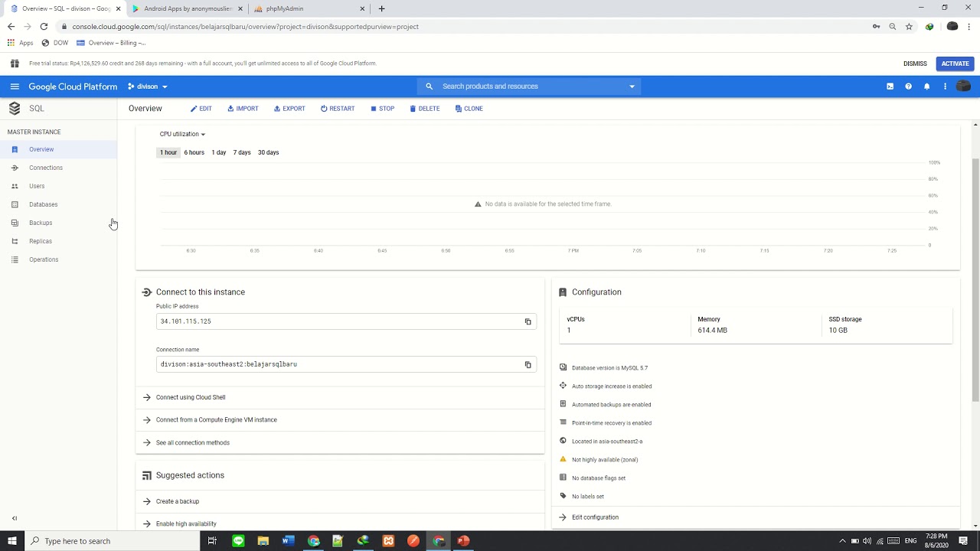Select the 30 days time range

268,152
